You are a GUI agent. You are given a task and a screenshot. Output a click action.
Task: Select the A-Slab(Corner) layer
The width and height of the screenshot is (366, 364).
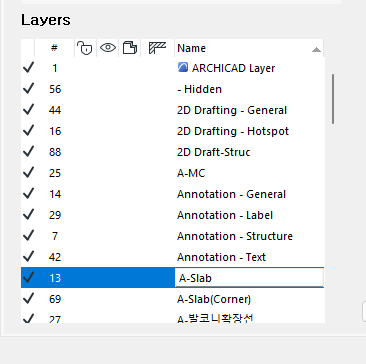(x=214, y=299)
